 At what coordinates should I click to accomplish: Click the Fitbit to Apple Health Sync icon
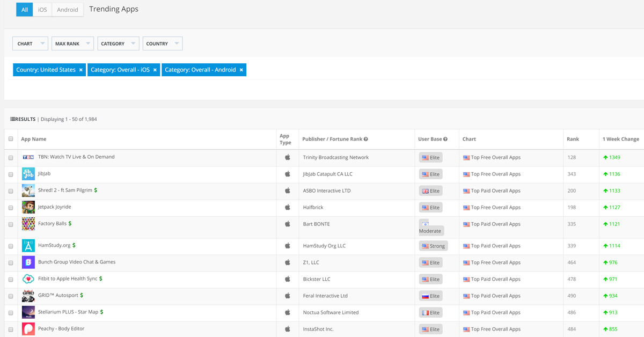(28, 279)
